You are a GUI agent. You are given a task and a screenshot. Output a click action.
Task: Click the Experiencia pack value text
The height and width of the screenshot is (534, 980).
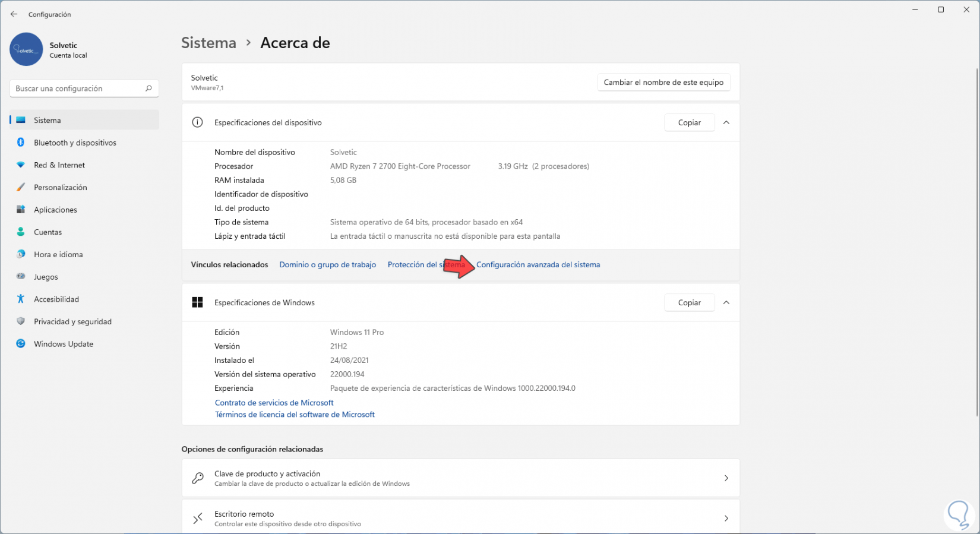click(x=453, y=388)
